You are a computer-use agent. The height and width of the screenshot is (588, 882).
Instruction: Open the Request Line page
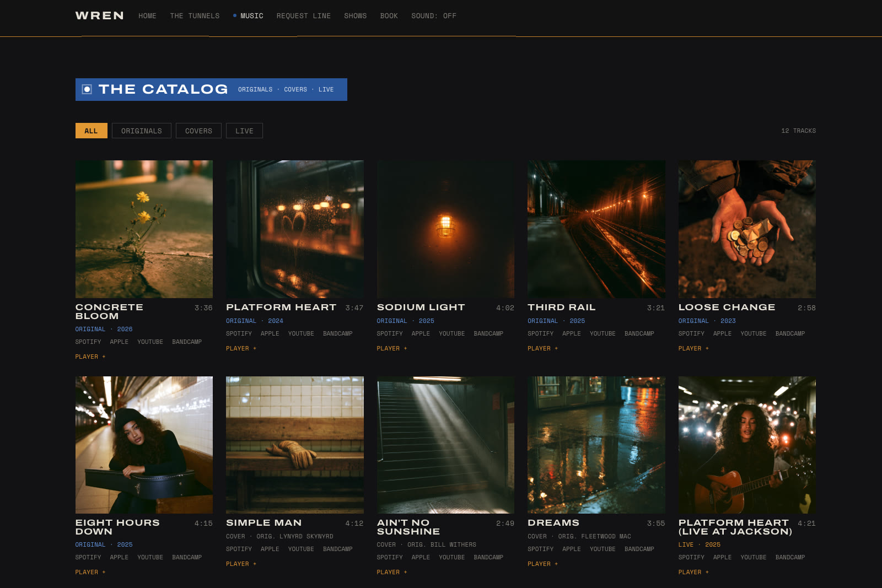click(x=304, y=16)
